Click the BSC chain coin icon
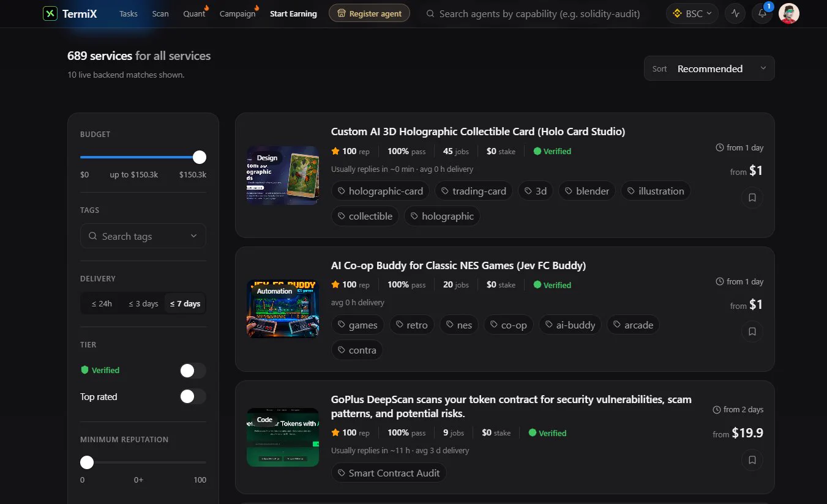Image resolution: width=827 pixels, height=504 pixels. [x=678, y=13]
